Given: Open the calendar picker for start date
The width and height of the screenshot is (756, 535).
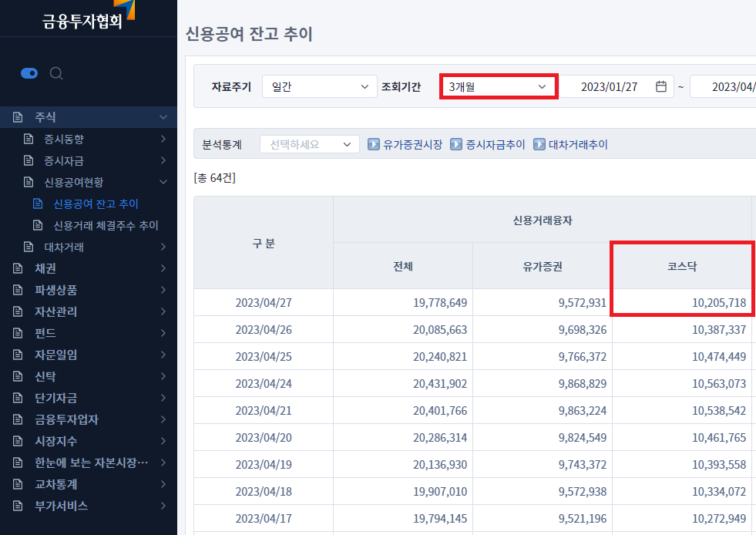Looking at the screenshot, I should (661, 86).
